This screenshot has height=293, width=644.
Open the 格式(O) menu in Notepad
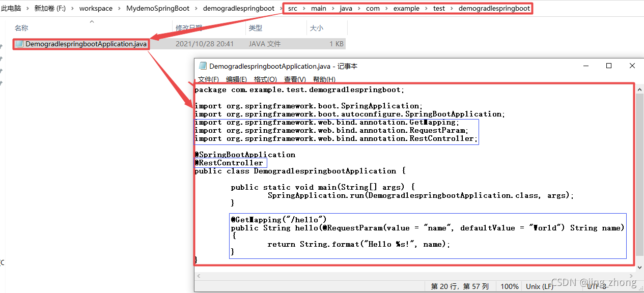point(265,79)
